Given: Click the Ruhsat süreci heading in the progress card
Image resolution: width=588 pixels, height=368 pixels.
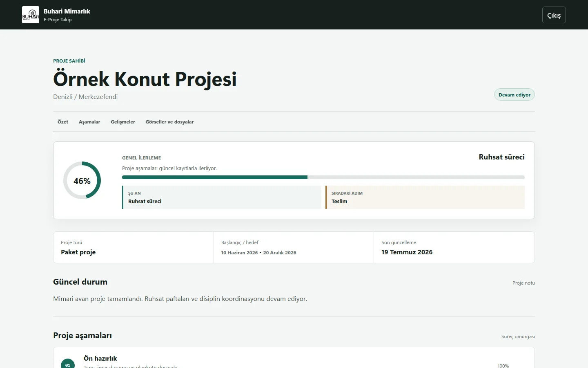Looking at the screenshot, I should [x=501, y=157].
